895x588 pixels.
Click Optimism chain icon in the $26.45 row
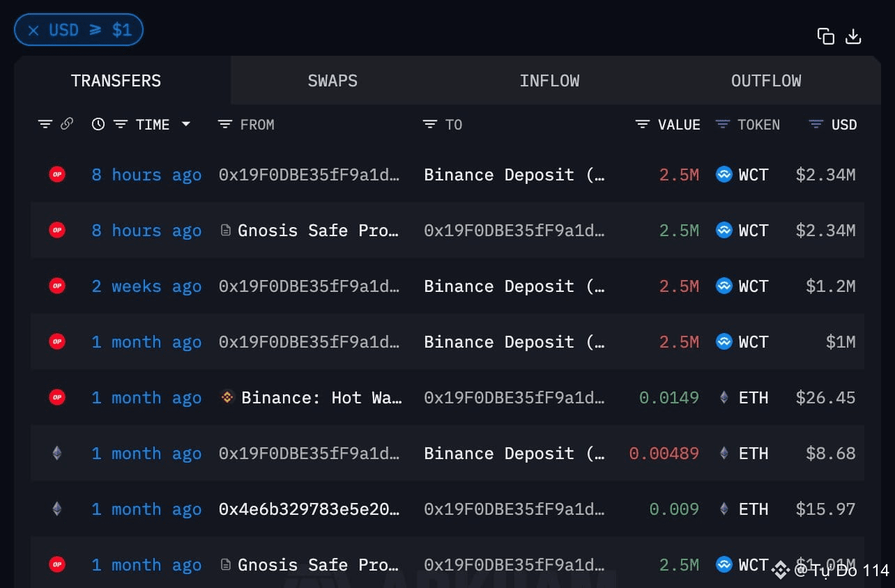click(x=57, y=397)
